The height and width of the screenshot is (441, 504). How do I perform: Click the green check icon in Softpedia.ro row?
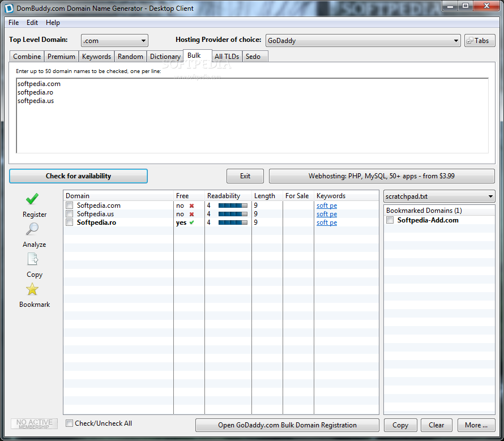pyautogui.click(x=191, y=222)
